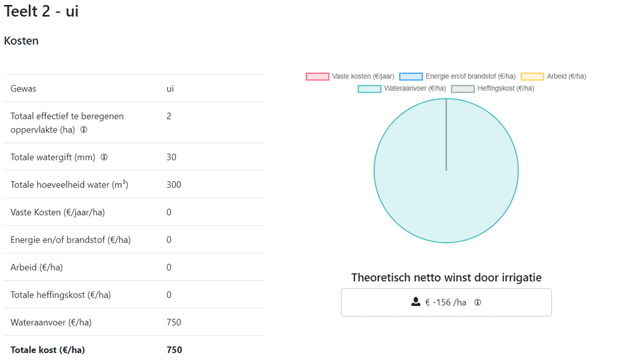
Task: Click the pink Vaste kosten color swatch
Action: tap(317, 76)
